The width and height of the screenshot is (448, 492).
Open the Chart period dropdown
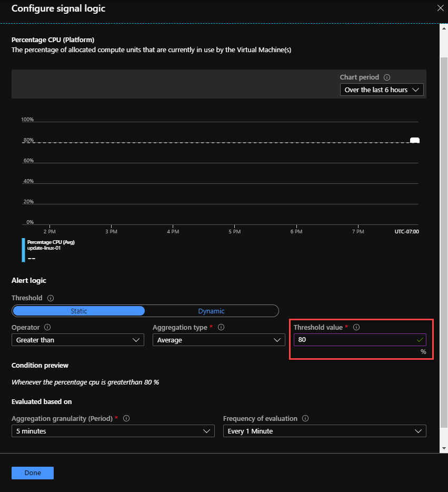point(382,90)
